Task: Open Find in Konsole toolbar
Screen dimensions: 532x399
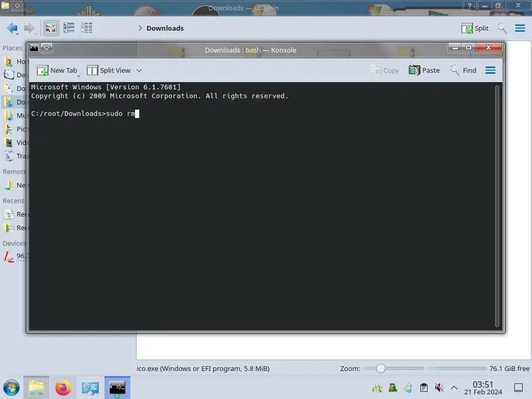Action: click(x=463, y=70)
